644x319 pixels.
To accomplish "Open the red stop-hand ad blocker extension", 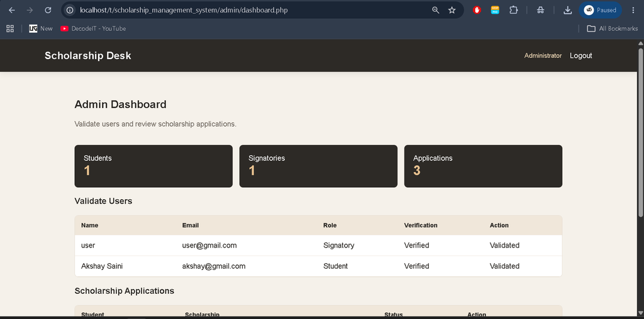I will pyautogui.click(x=477, y=10).
